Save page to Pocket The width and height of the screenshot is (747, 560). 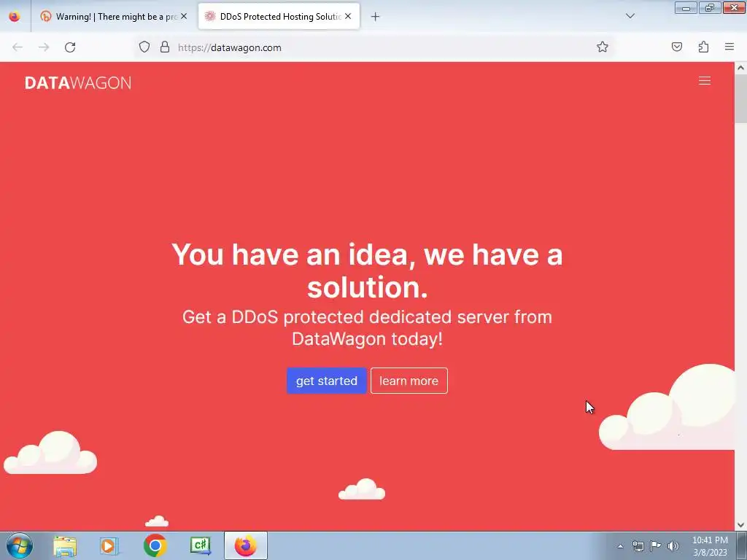[x=677, y=47]
